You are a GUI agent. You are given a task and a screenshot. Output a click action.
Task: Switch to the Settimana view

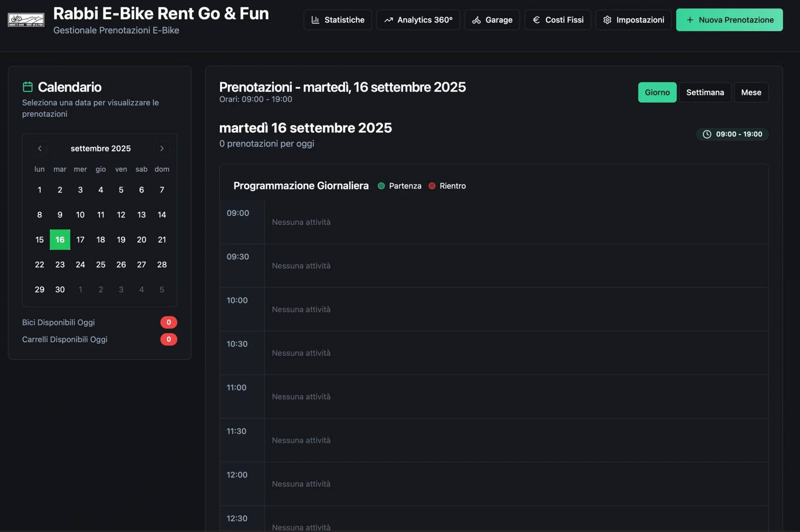[705, 92]
